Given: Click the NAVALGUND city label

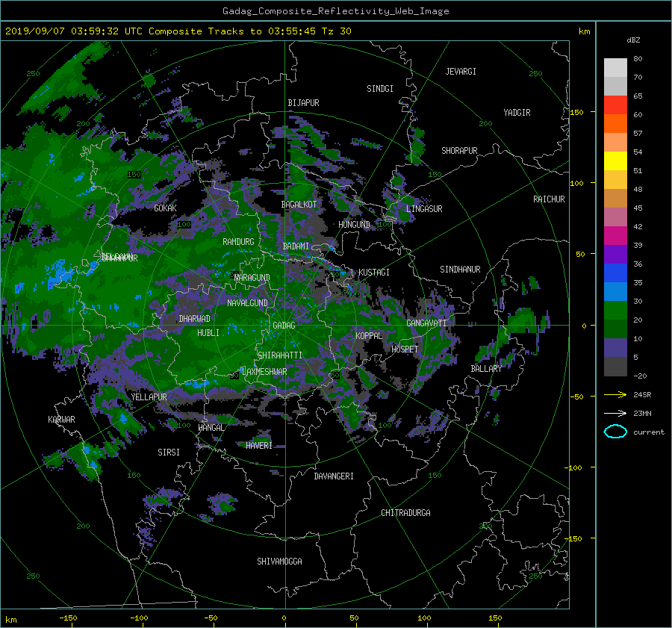Looking at the screenshot, I should coord(247,302).
